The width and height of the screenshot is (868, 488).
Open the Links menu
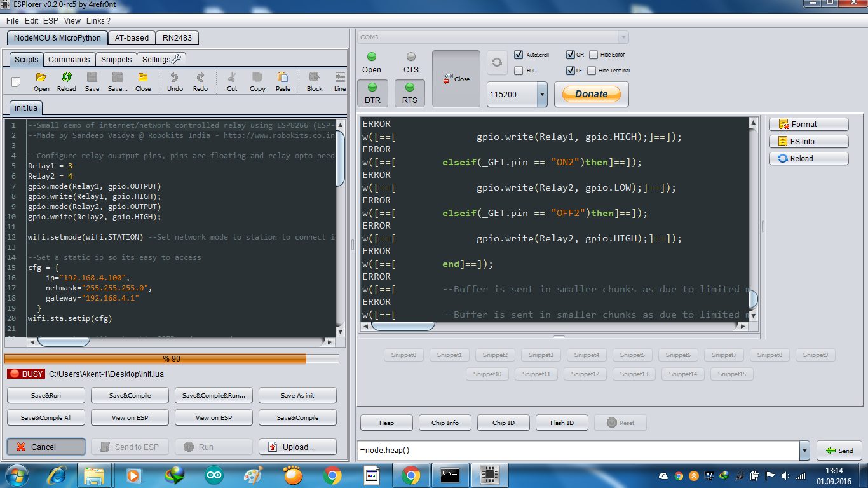coord(95,21)
